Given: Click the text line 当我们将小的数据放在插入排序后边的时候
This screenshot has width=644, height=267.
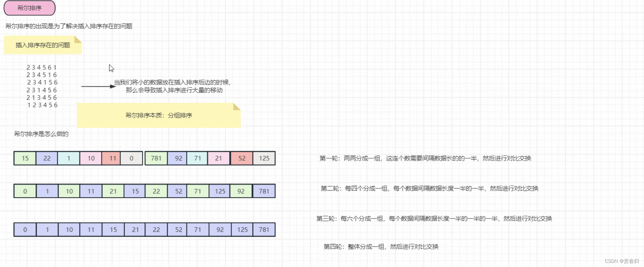Looking at the screenshot, I should click(x=172, y=83).
